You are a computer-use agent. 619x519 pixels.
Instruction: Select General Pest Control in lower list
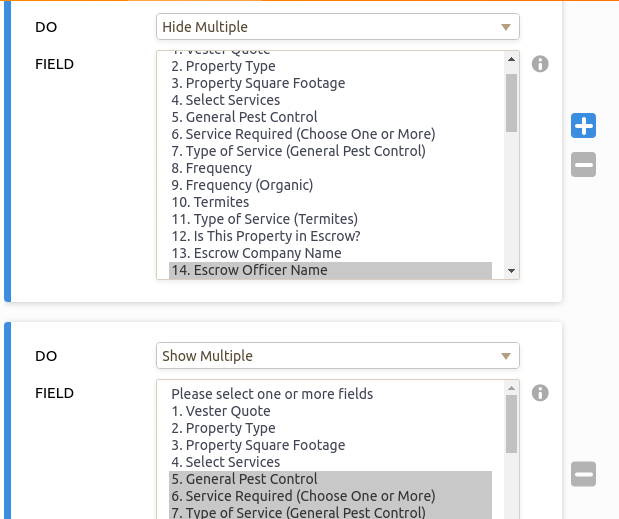pos(244,479)
